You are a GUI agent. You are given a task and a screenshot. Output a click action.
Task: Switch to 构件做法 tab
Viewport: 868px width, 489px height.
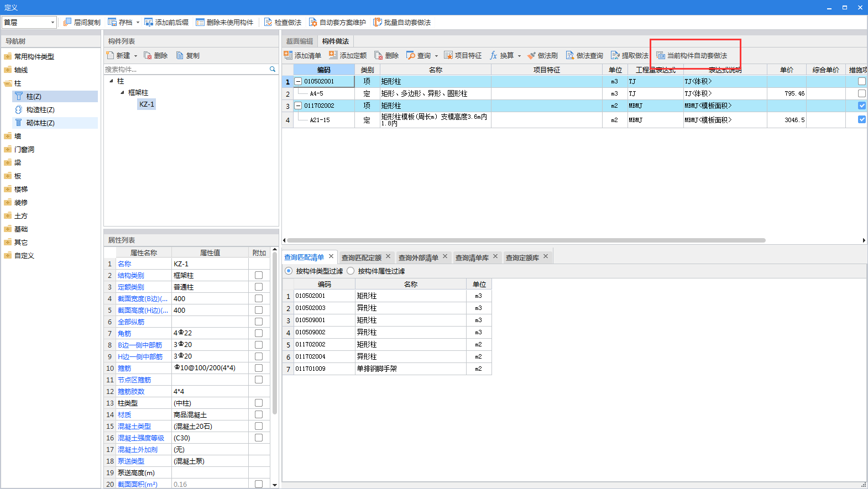336,41
